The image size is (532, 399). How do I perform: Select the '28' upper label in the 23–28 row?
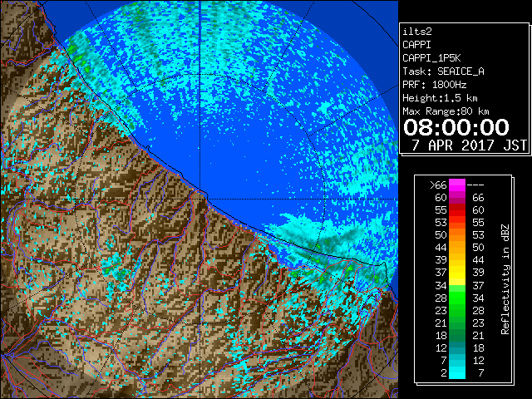click(478, 310)
